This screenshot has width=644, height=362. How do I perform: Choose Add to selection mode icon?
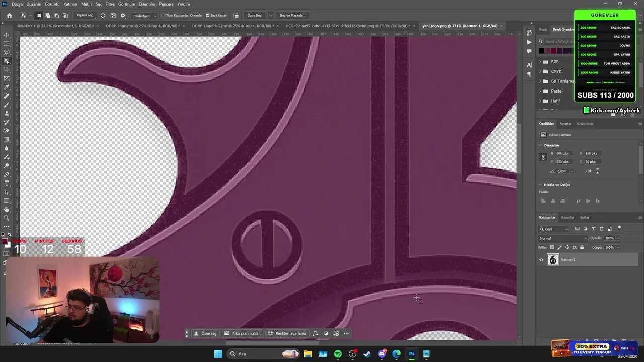(48, 15)
